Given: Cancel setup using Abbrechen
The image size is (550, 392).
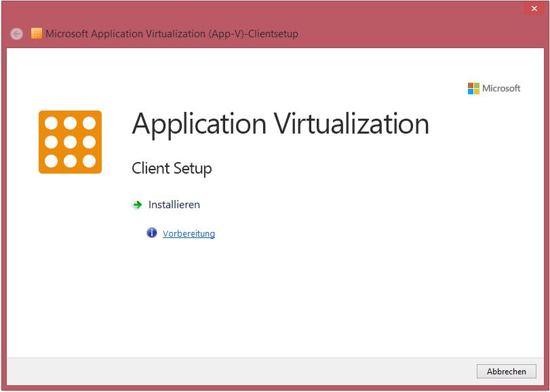Looking at the screenshot, I should pos(506,371).
